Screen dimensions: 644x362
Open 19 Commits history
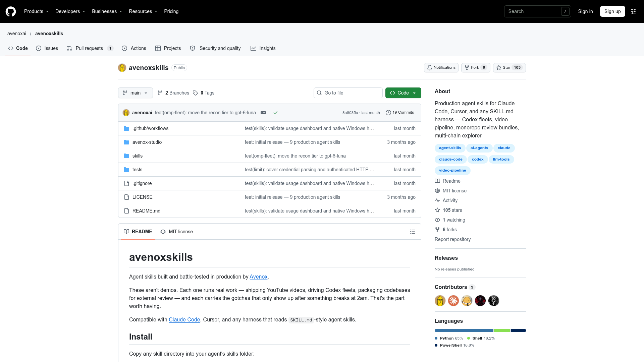tap(400, 113)
